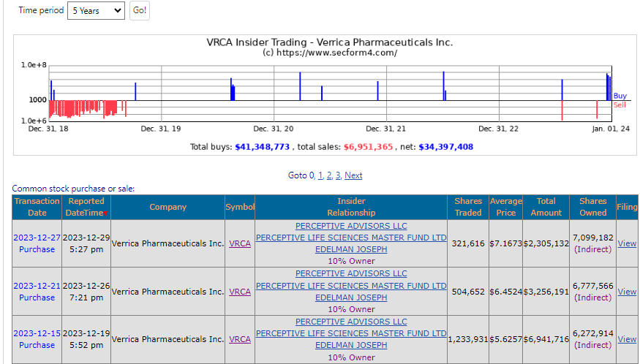Click the $7.1673 average price cell
The width and height of the screenshot is (640, 364).
(505, 243)
